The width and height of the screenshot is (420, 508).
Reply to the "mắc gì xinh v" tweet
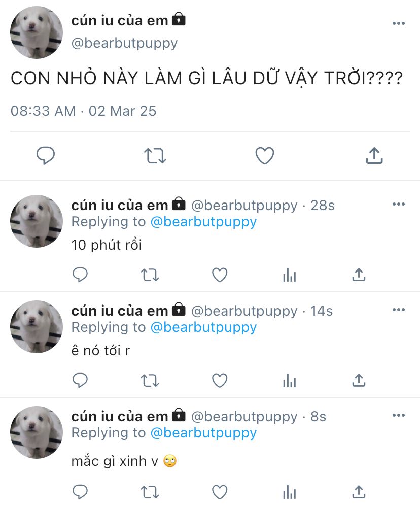(80, 492)
